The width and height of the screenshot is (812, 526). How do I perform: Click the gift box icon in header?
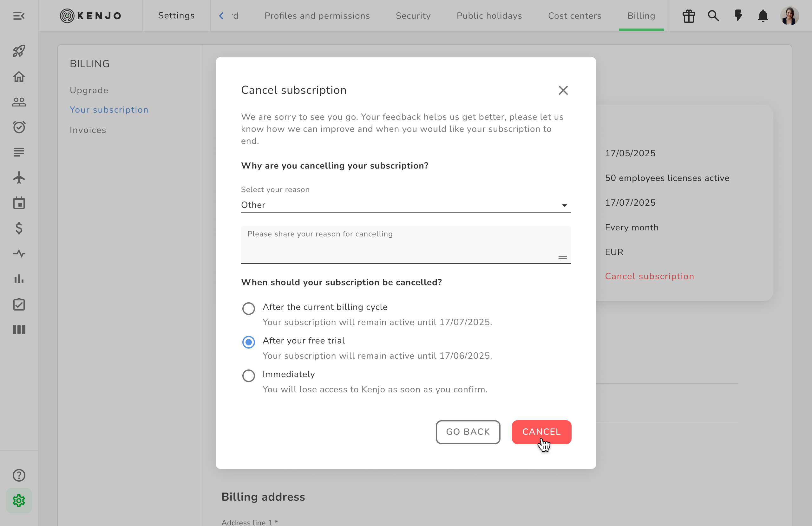click(x=689, y=16)
